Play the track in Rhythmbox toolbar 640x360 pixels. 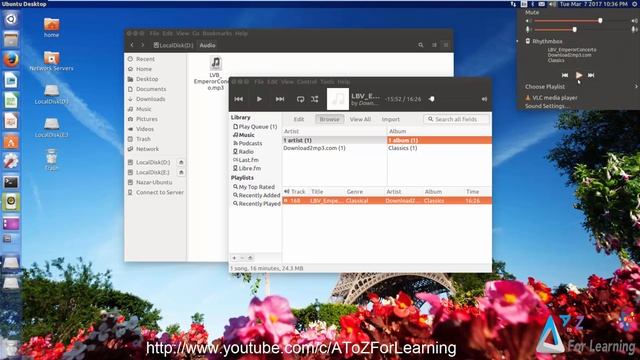(259, 99)
